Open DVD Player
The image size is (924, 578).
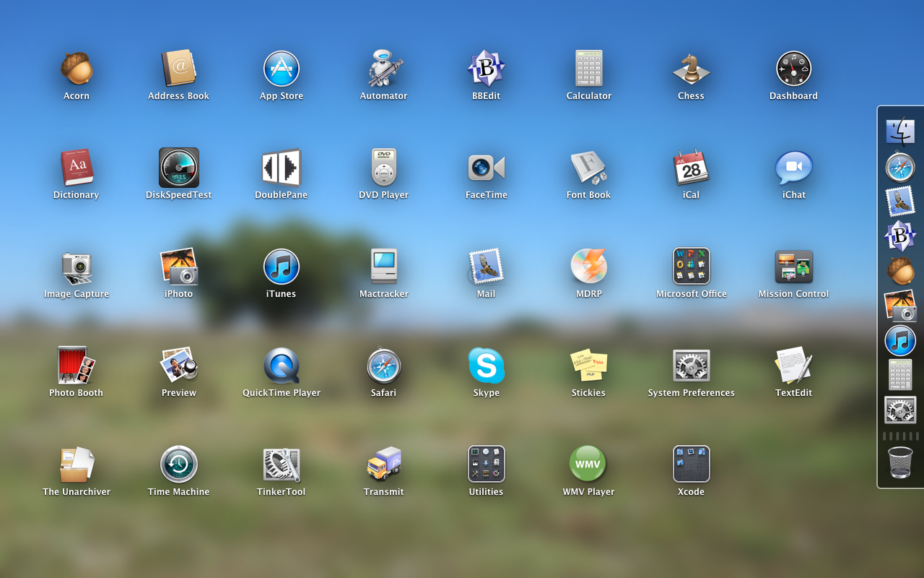[383, 168]
